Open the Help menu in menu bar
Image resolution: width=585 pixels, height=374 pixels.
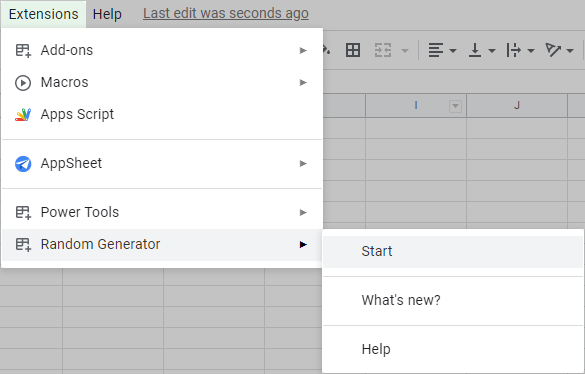pyautogui.click(x=107, y=14)
